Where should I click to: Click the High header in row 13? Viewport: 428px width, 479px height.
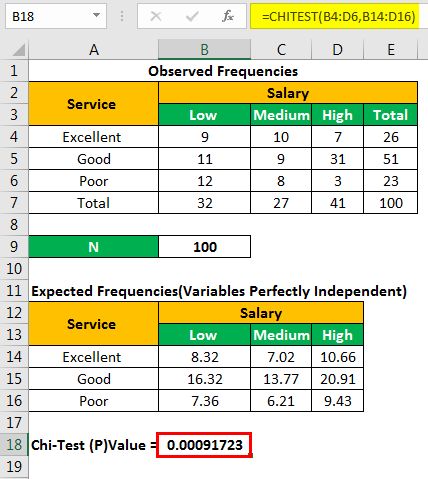(337, 335)
